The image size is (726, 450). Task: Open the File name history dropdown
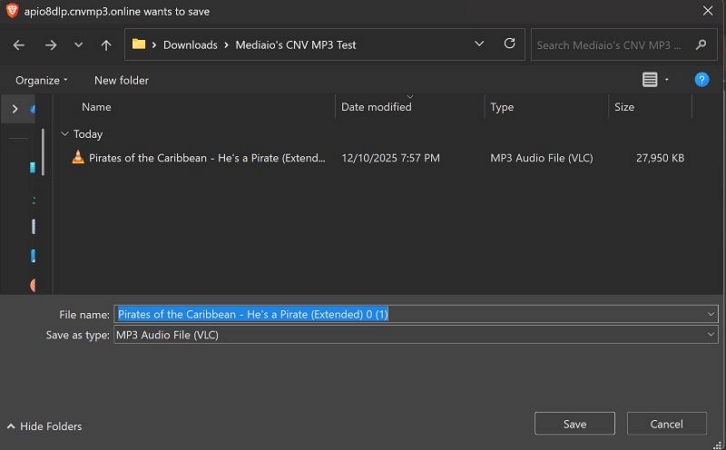tap(711, 314)
